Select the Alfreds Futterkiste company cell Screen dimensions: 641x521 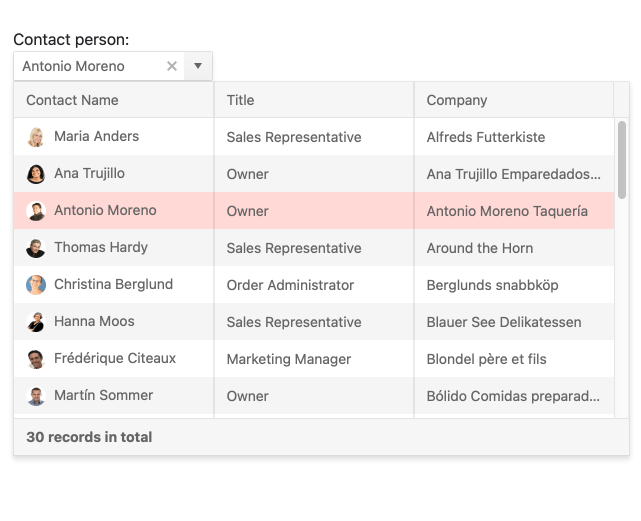486,137
